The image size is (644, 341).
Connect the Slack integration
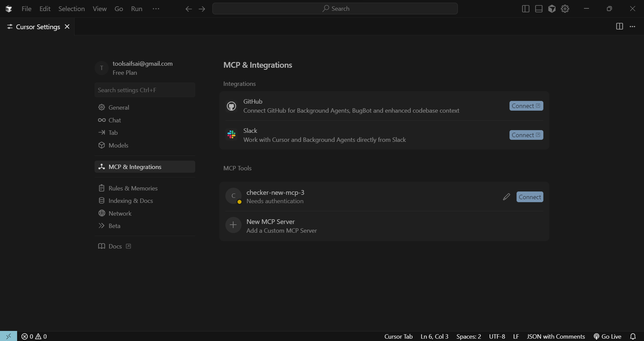tap(526, 135)
